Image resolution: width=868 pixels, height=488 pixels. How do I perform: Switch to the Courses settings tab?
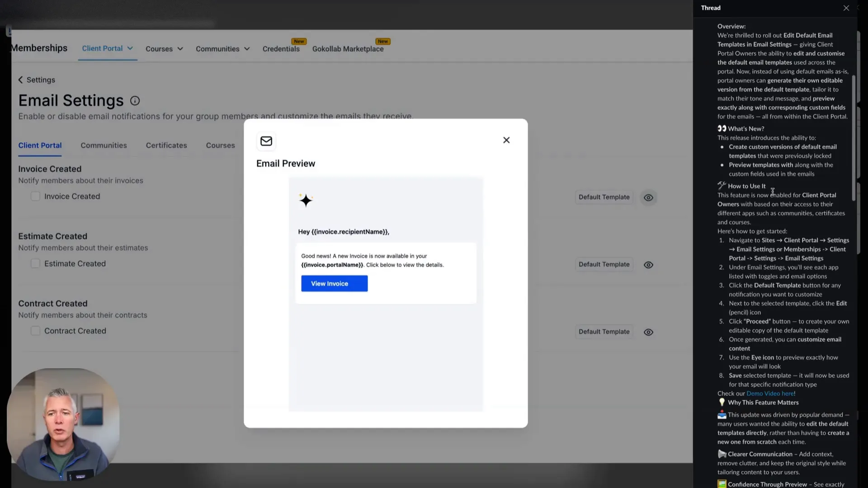tap(220, 145)
